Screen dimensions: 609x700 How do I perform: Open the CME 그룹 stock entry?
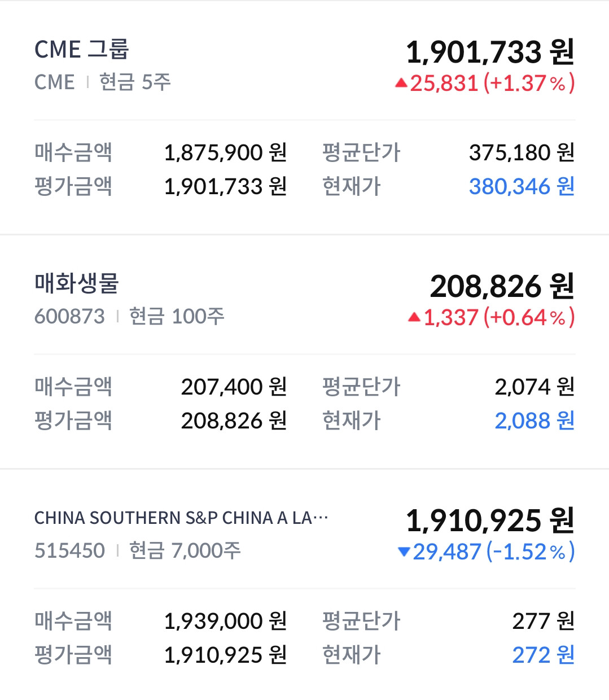(82, 50)
